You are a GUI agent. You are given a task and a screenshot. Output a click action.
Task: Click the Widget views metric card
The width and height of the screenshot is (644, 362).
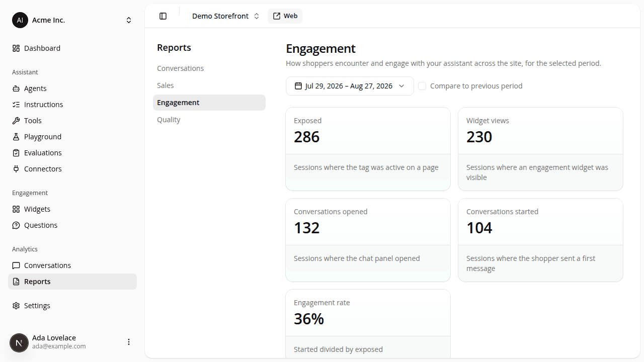point(540,149)
